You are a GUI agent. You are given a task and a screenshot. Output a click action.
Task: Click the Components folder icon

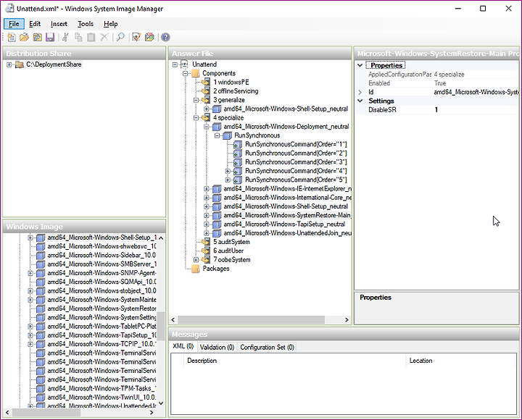point(196,73)
